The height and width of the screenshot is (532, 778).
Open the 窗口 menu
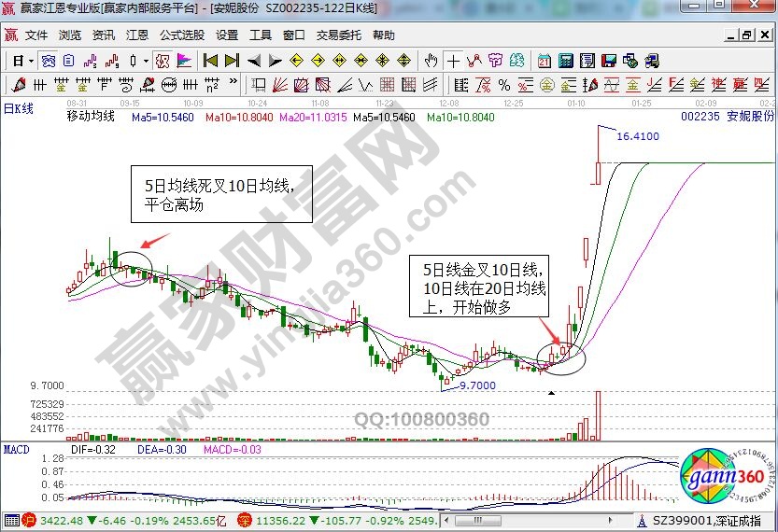[293, 35]
